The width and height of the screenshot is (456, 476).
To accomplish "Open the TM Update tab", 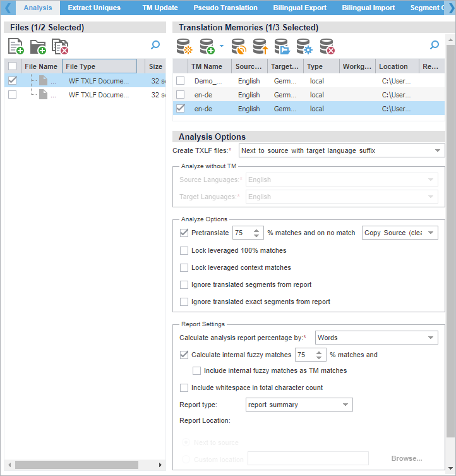I will click(x=160, y=8).
